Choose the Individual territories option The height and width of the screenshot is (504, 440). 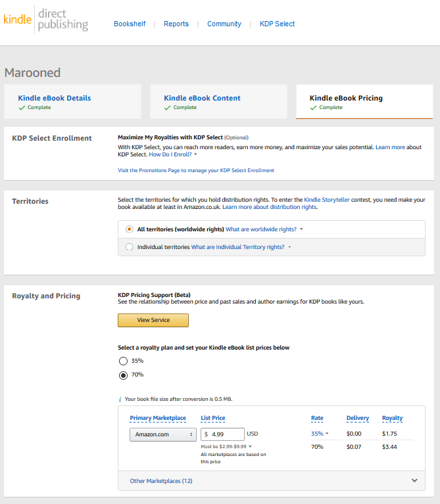[130, 247]
